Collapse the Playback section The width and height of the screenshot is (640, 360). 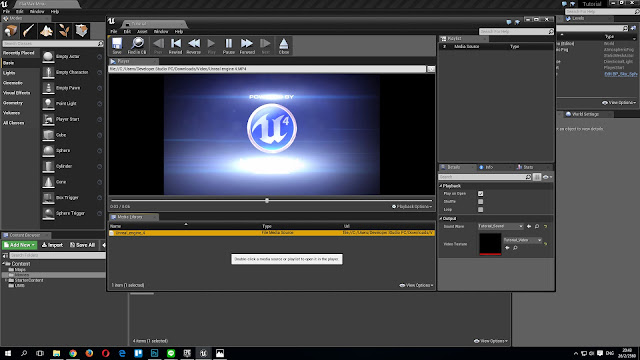[441, 186]
